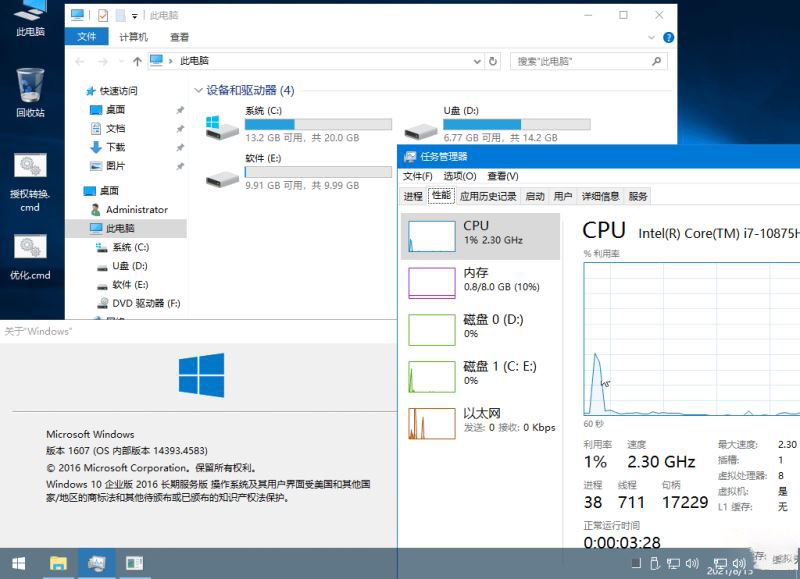Image resolution: width=800 pixels, height=579 pixels.
Task: Switch to 用户 tab in Task Manager
Action: pos(563,196)
